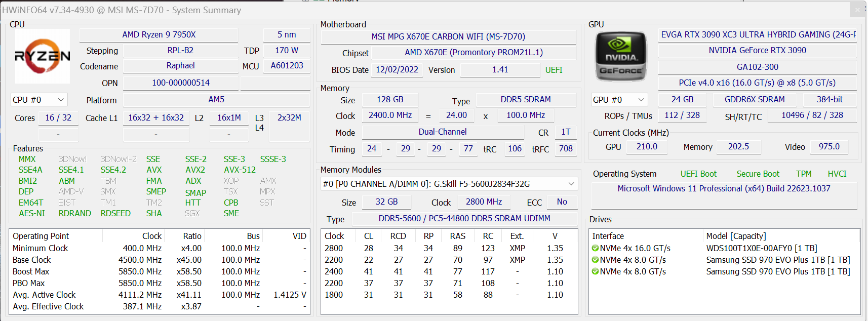The height and width of the screenshot is (321, 868).
Task: Click the AVX-512 feature label
Action: point(240,170)
